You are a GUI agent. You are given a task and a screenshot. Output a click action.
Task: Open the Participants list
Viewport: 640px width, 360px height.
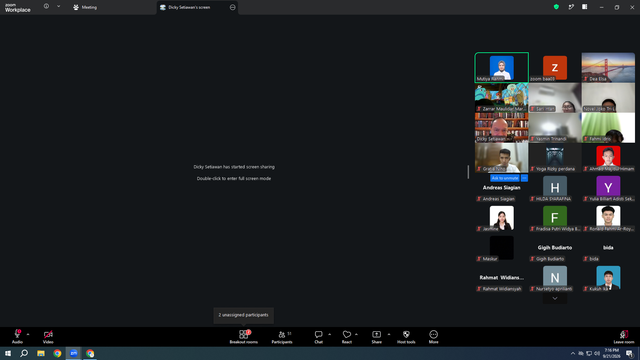click(x=282, y=337)
